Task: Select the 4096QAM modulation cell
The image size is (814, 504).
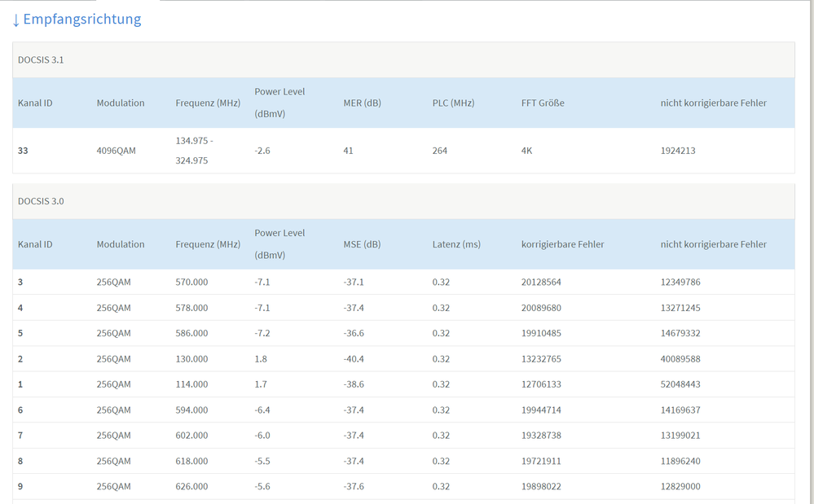Action: [x=113, y=151]
